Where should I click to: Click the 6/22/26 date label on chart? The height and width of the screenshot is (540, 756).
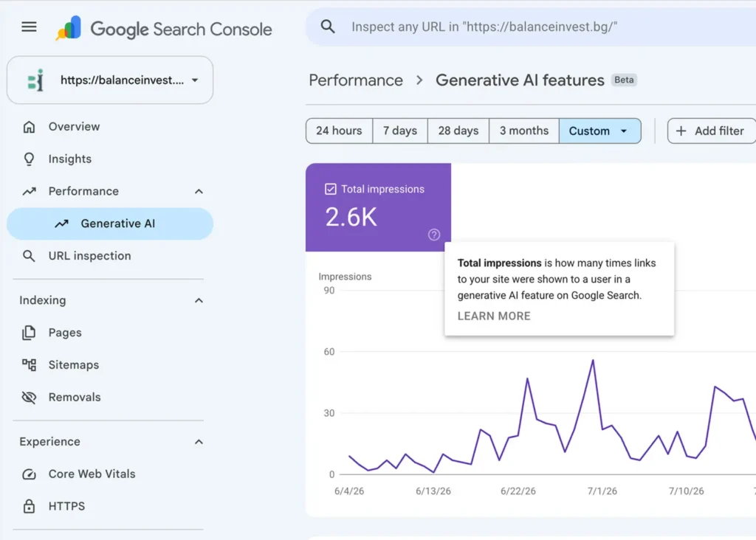(518, 491)
